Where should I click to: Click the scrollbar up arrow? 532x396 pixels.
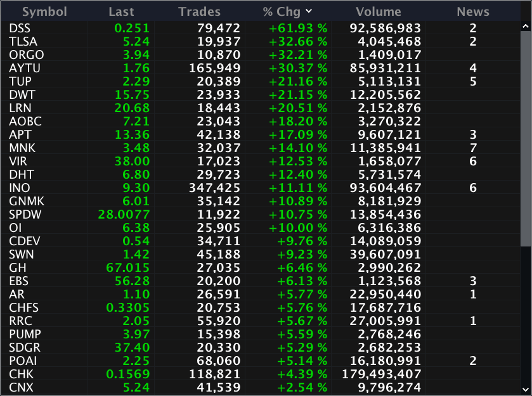click(x=526, y=26)
